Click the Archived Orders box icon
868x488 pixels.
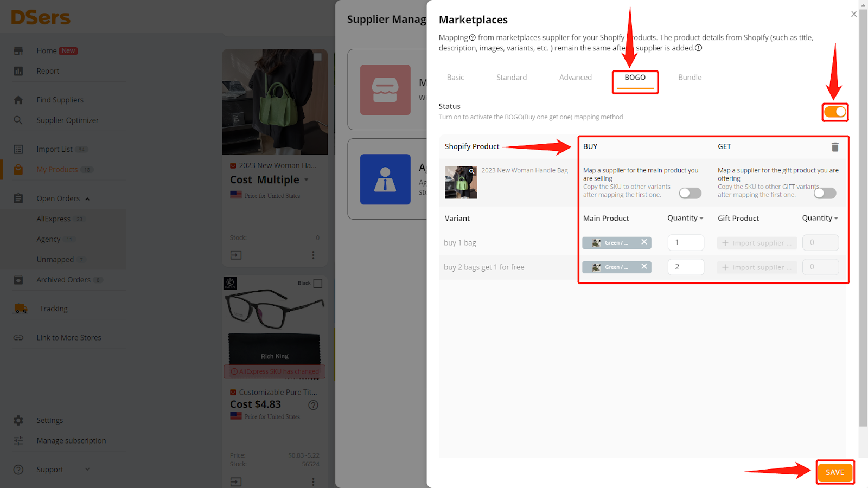click(x=18, y=280)
